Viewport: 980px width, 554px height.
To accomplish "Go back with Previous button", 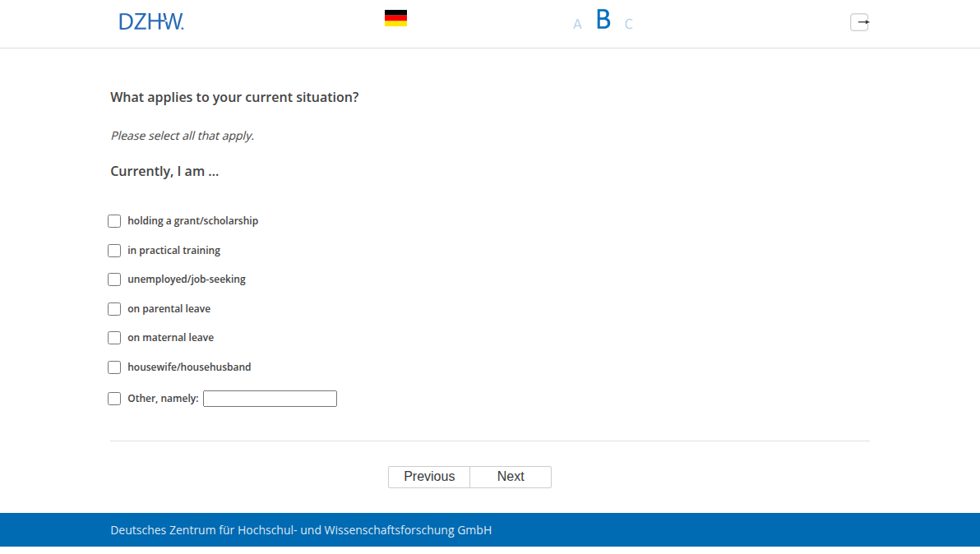I will point(429,478).
